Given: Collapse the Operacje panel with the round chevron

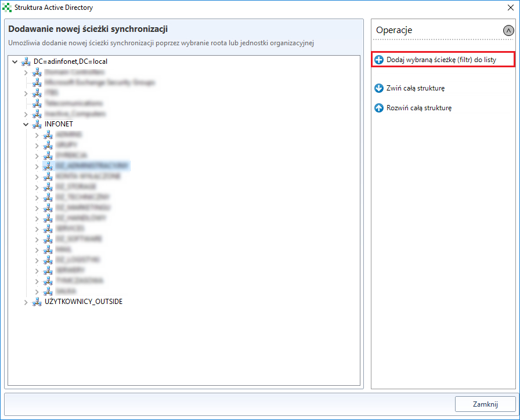Looking at the screenshot, I should [x=508, y=30].
